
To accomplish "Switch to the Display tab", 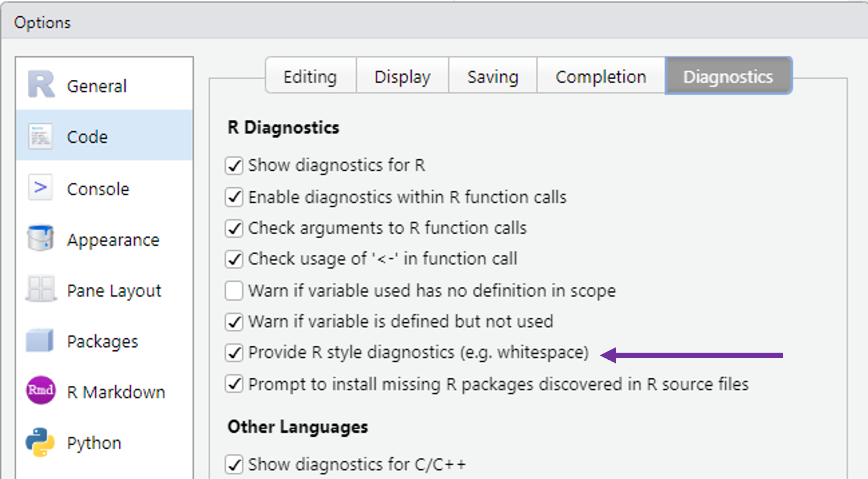I will click(x=402, y=77).
